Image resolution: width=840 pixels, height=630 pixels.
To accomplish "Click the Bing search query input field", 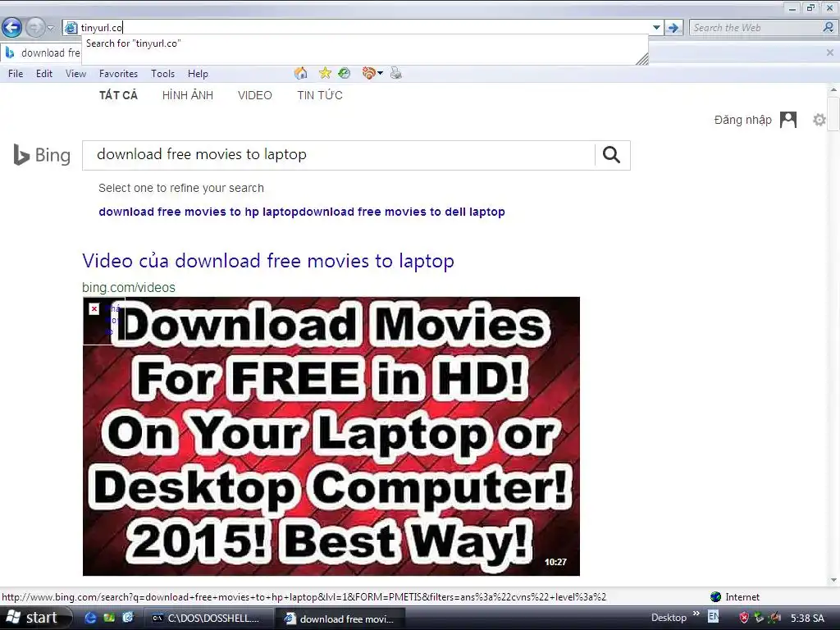I will pyautogui.click(x=338, y=155).
